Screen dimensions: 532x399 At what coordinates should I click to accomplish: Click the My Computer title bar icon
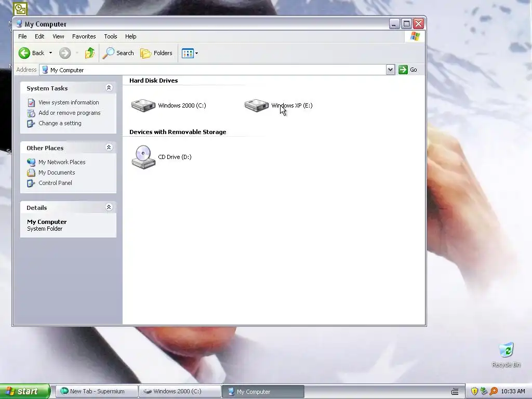click(x=19, y=24)
